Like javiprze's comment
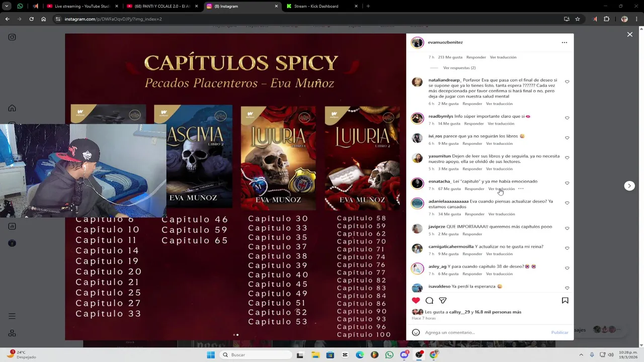Viewport: 644px width, 362px height. coord(567,228)
